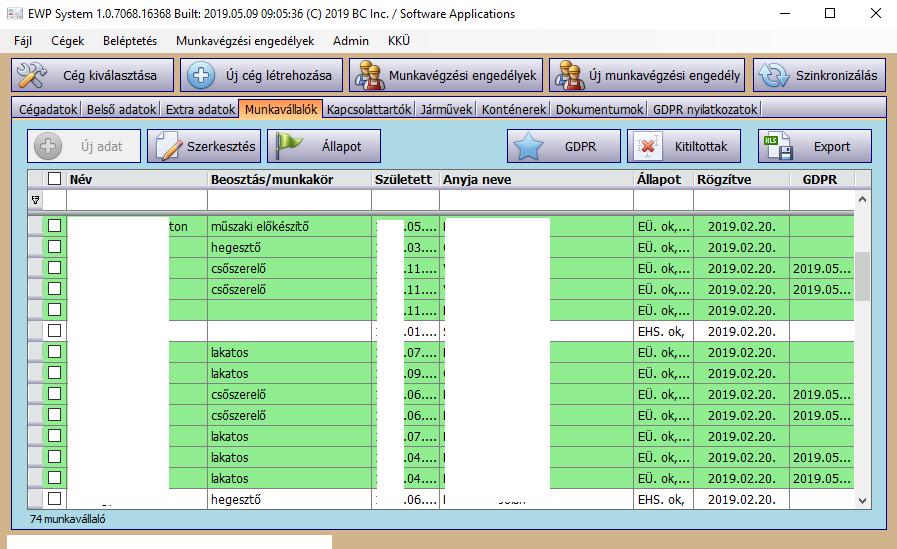Open the Cégek menu
The height and width of the screenshot is (549, 897).
(x=68, y=41)
